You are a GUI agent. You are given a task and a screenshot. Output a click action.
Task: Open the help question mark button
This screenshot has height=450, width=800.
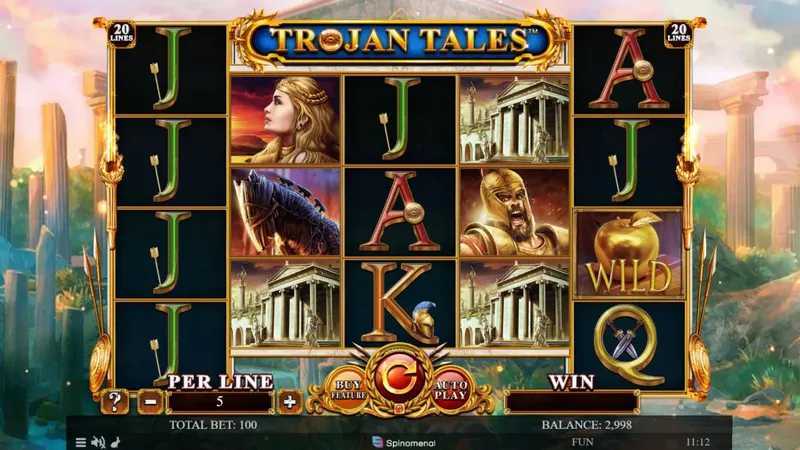[115, 402]
